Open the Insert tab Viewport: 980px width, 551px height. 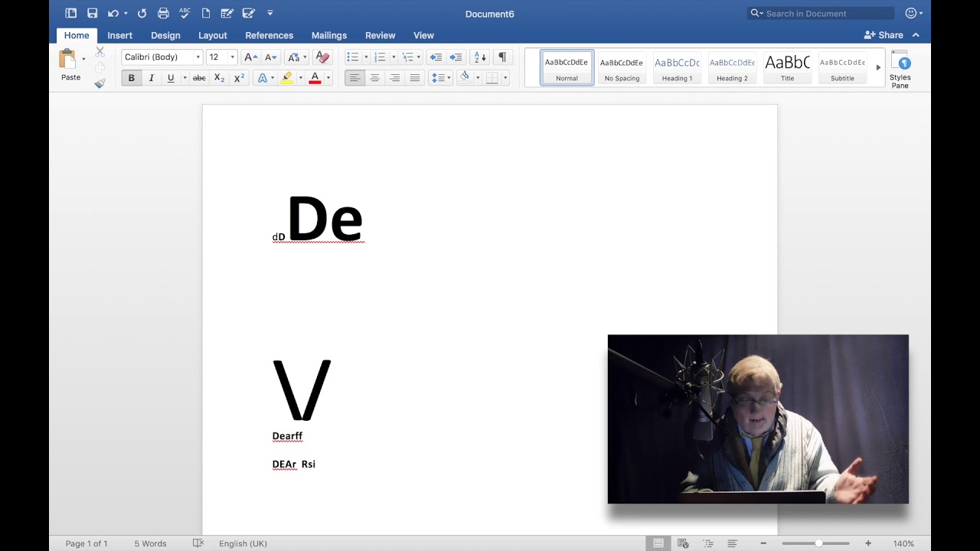click(x=119, y=35)
